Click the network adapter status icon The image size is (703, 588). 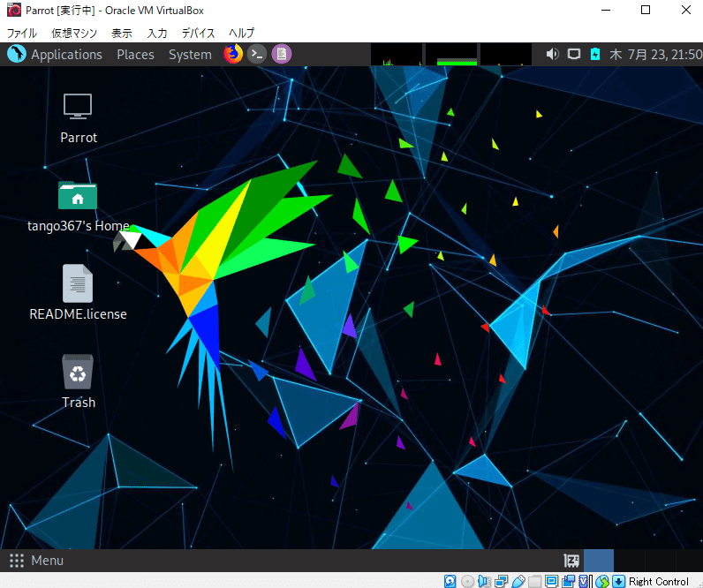[502, 581]
